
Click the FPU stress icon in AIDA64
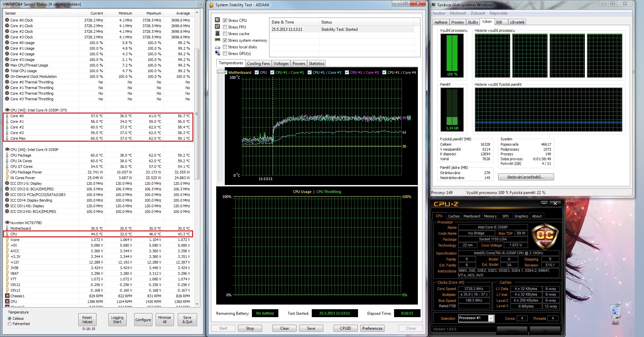[x=217, y=26]
